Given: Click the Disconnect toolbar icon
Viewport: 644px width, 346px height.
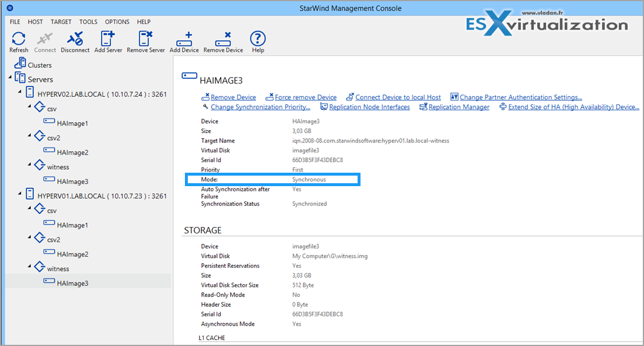Looking at the screenshot, I should (x=75, y=39).
